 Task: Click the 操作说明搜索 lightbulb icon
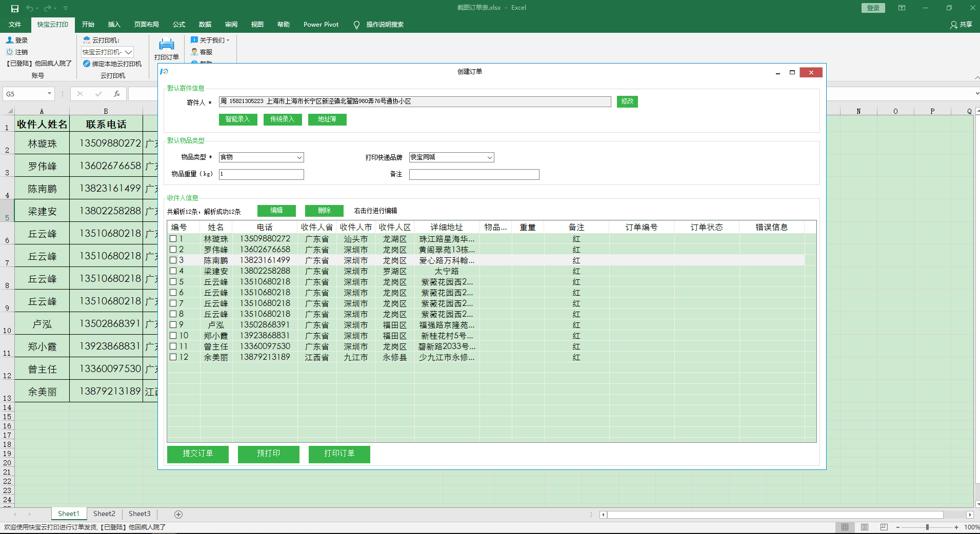click(x=356, y=25)
